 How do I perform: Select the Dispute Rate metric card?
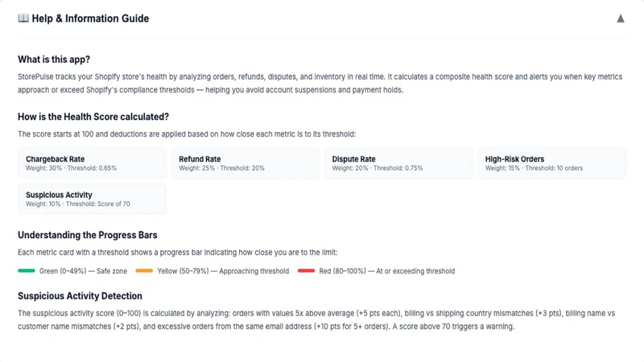tap(398, 163)
